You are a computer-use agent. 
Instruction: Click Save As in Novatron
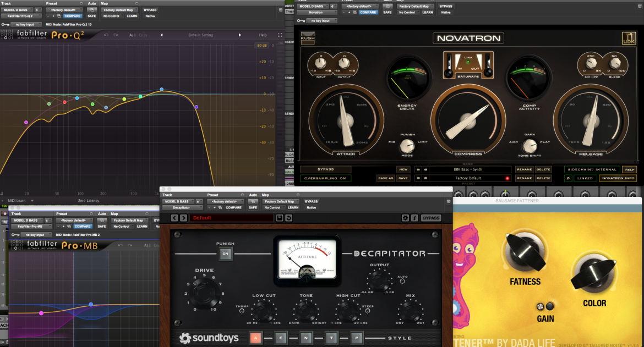385,178
